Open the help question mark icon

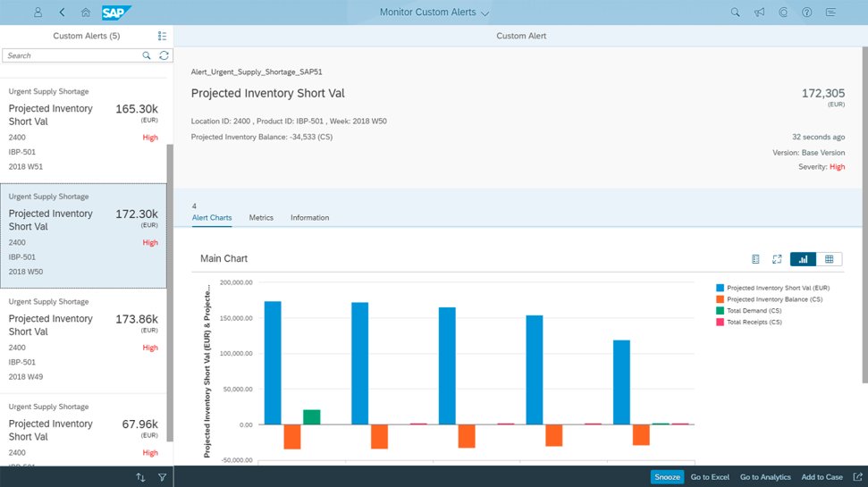point(807,13)
